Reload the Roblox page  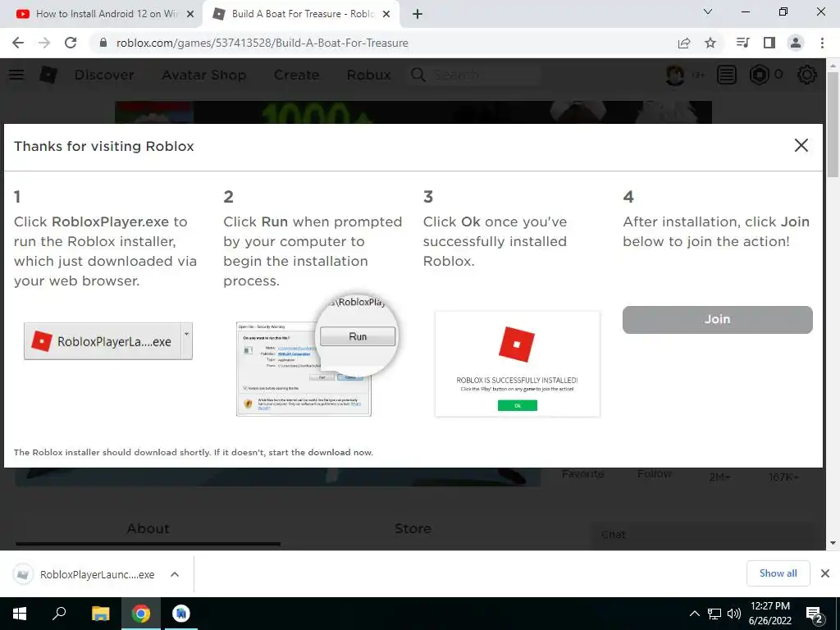(x=71, y=43)
